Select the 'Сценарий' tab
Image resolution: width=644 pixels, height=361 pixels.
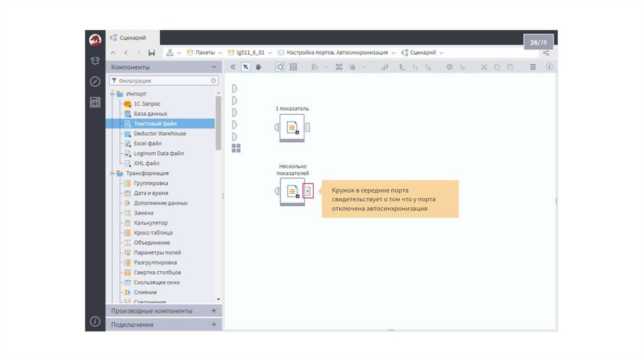133,38
